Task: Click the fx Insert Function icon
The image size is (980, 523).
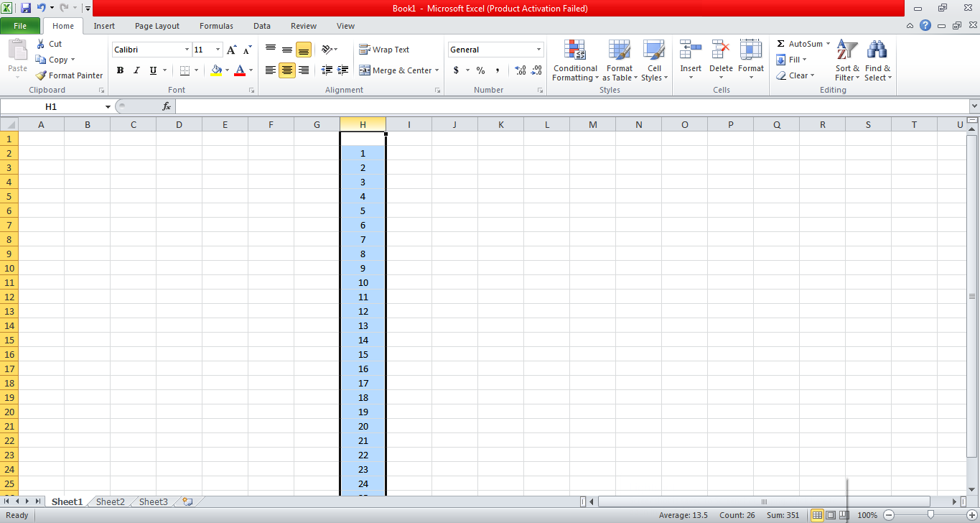Action: click(x=167, y=106)
